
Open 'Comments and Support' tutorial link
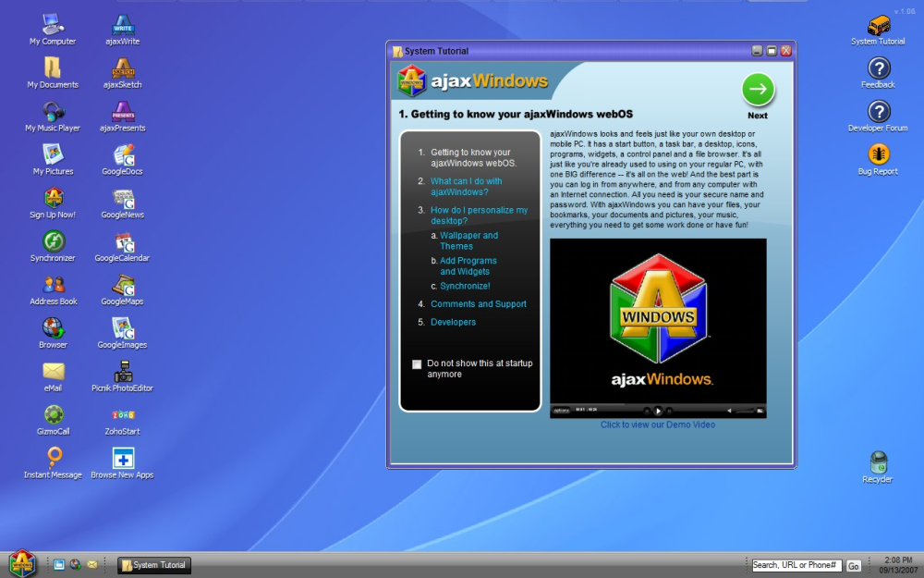pos(479,303)
